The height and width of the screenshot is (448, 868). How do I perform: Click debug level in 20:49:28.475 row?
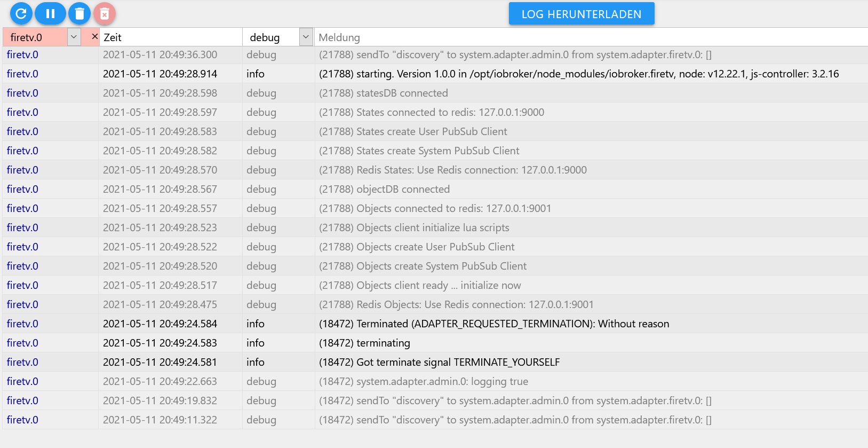[x=261, y=304]
